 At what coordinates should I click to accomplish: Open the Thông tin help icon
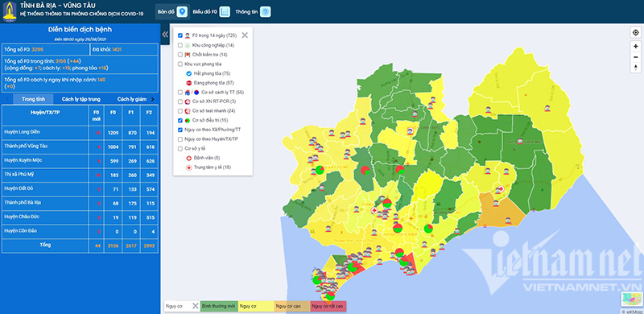266,12
